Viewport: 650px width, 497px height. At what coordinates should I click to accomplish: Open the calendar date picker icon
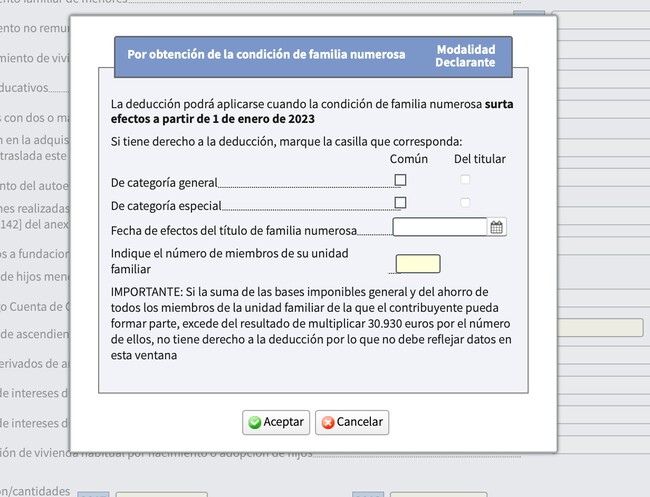point(496,227)
